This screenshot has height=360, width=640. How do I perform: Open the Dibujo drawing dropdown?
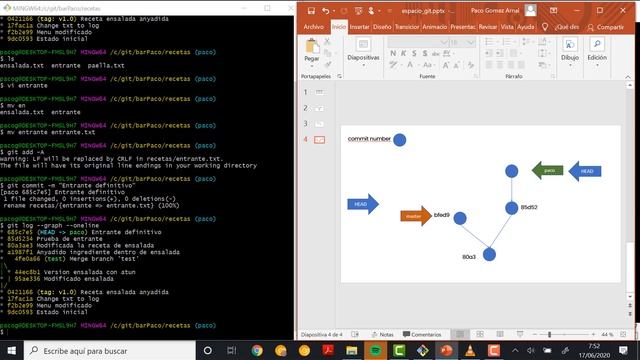(x=570, y=51)
